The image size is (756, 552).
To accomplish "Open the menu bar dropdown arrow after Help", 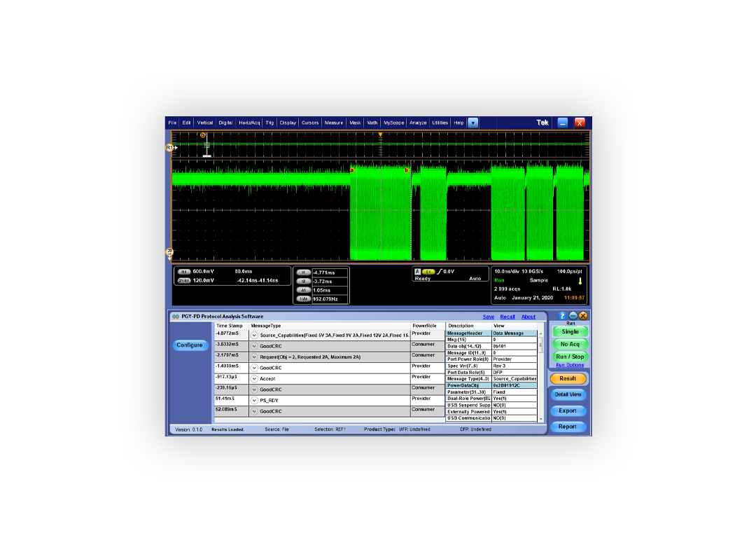I will click(x=473, y=123).
